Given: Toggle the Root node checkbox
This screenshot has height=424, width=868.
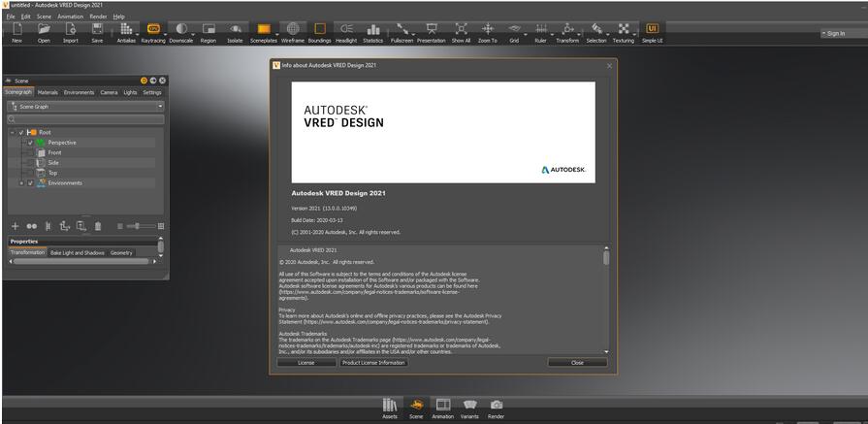Looking at the screenshot, I should click(21, 133).
